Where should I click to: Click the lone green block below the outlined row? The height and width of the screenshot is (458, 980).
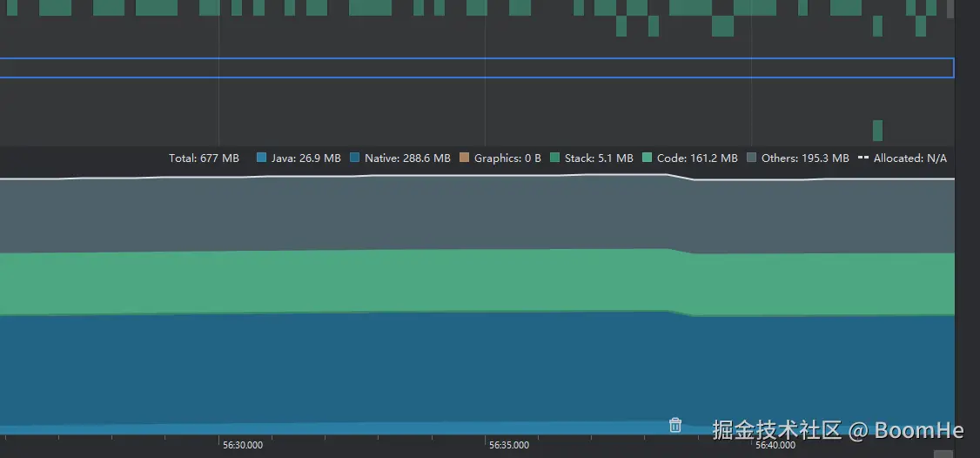pyautogui.click(x=877, y=130)
